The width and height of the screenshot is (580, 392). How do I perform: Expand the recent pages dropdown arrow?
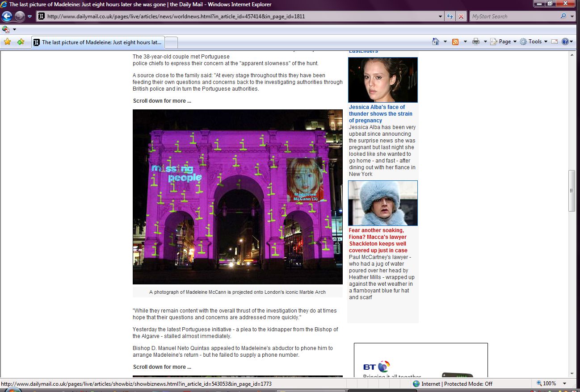tap(30, 17)
